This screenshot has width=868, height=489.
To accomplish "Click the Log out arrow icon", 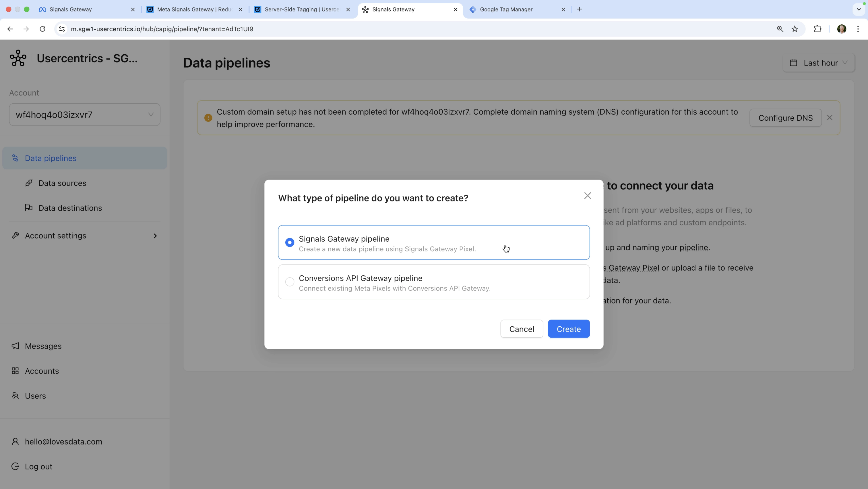I will (15, 466).
